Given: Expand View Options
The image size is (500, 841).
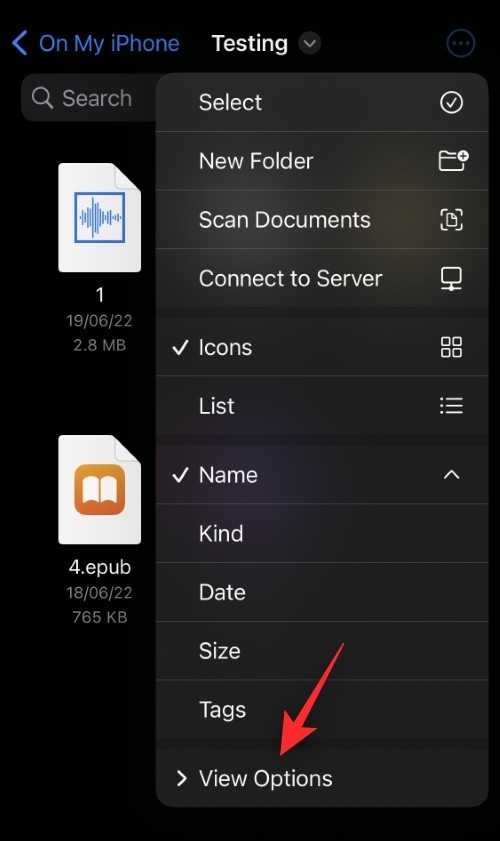Looking at the screenshot, I should coord(322,778).
